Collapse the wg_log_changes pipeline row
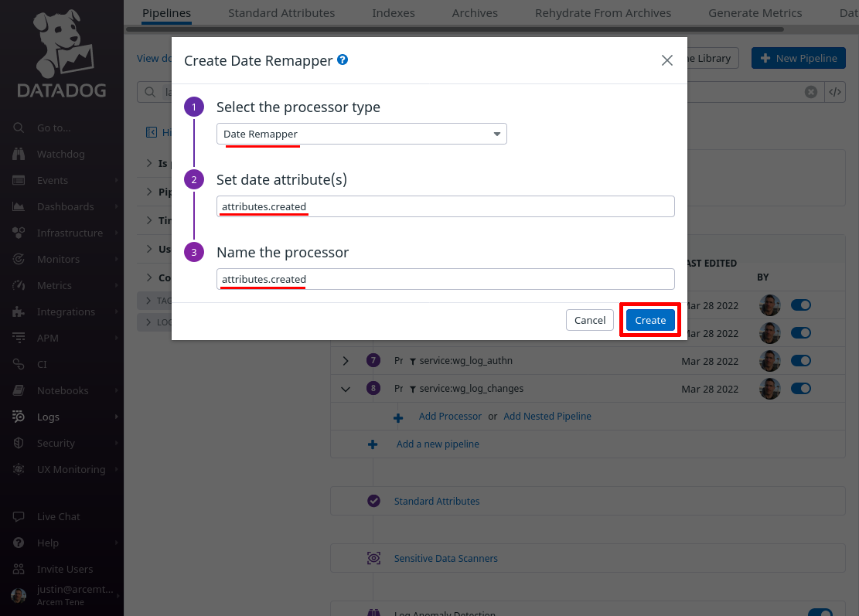 [345, 389]
